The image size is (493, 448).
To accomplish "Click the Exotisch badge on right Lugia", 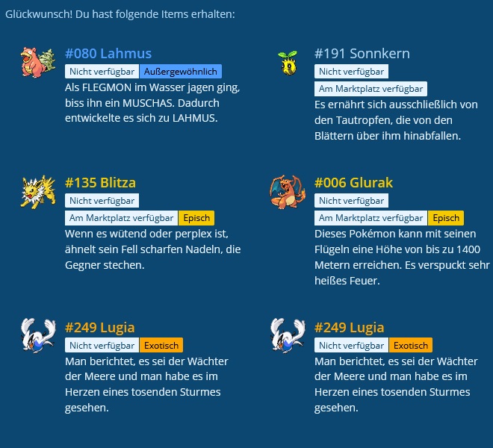I will click(x=411, y=346).
